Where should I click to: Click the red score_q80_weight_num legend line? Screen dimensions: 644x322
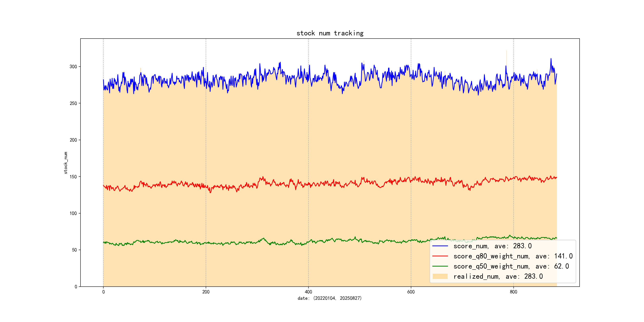[x=440, y=256]
